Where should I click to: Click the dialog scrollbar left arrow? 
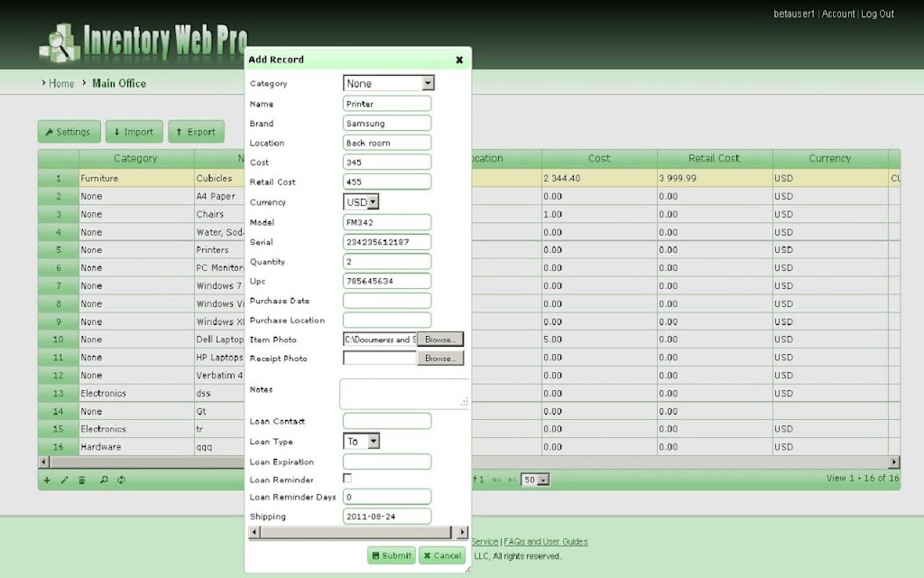(254, 532)
